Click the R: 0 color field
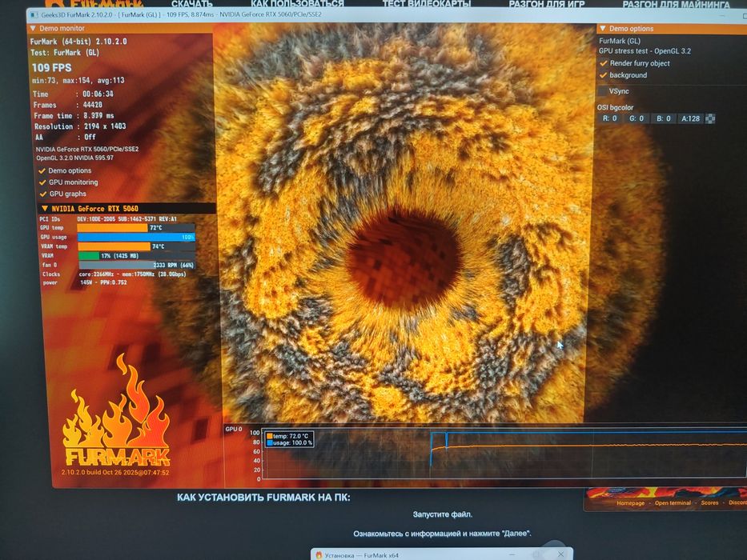This screenshot has height=560, width=747. pos(609,118)
